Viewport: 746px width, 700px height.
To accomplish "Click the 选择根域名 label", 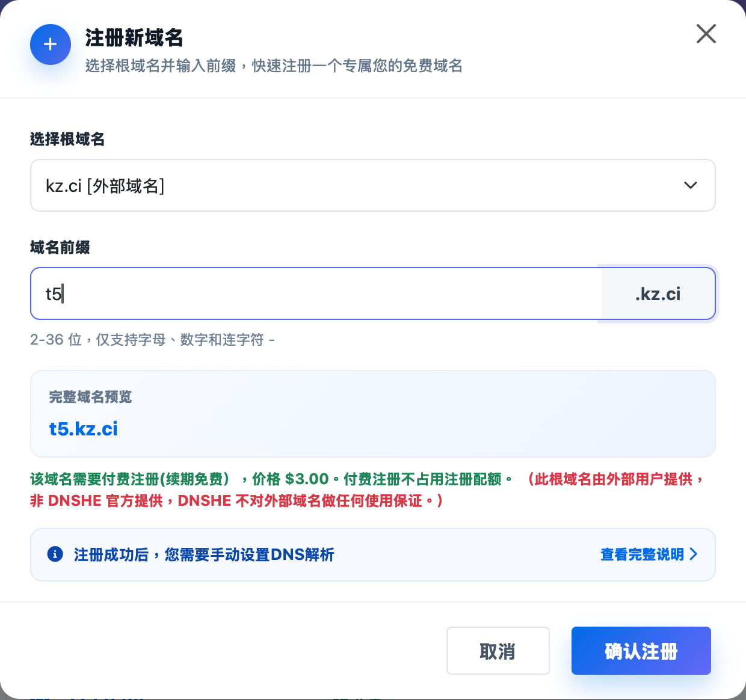I will click(x=67, y=140).
